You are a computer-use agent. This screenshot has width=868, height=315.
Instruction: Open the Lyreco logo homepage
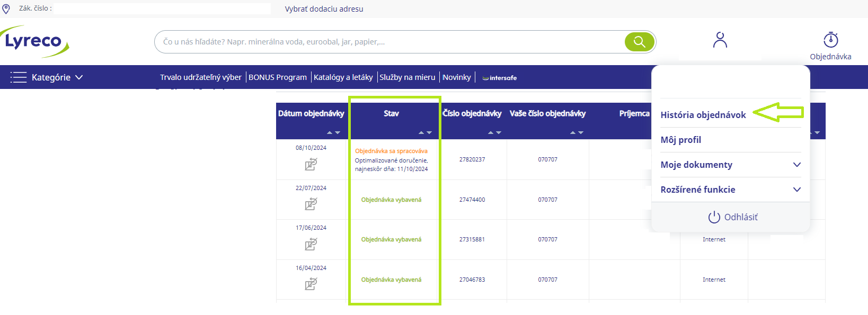pos(35,41)
